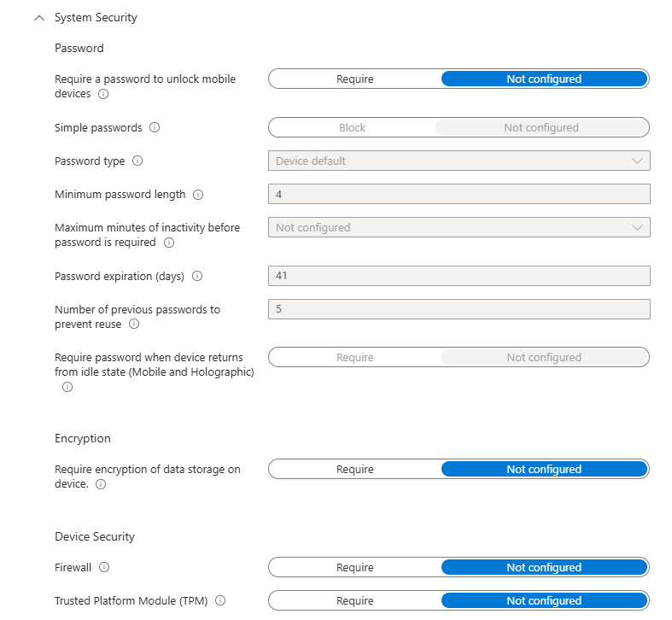
Task: Click info icon for previous passwords reuse
Action: (134, 325)
